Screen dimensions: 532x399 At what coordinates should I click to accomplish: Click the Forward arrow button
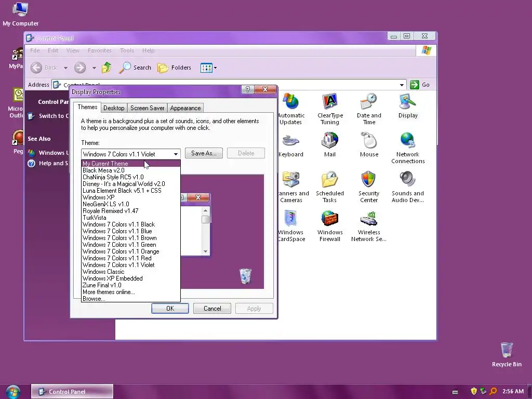point(80,68)
